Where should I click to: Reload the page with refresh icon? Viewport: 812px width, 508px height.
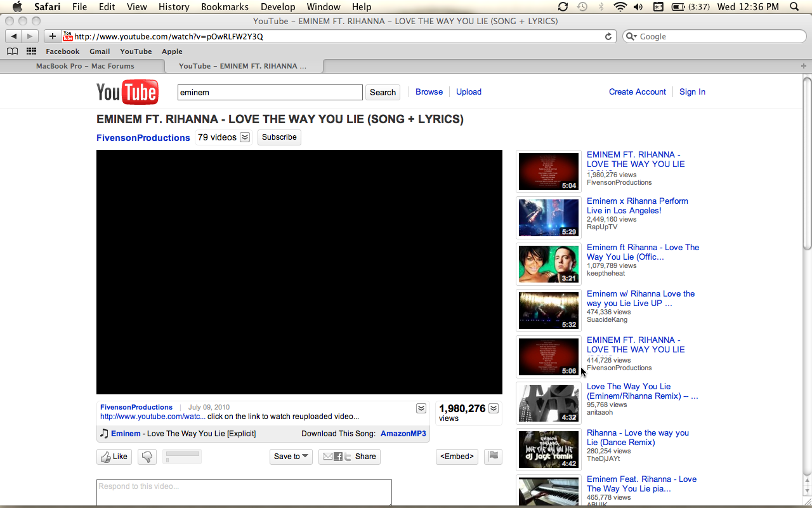tap(608, 36)
